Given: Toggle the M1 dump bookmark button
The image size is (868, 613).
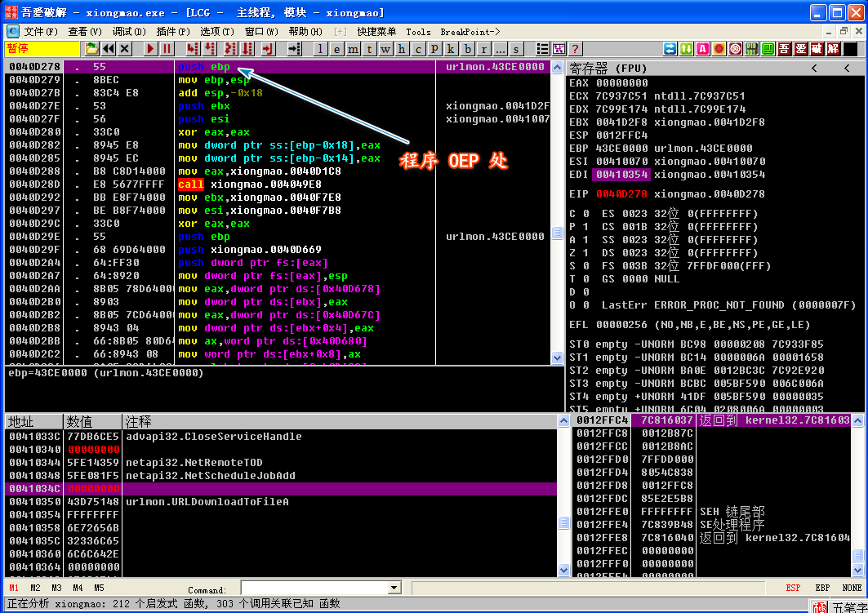Looking at the screenshot, I should click(14, 588).
